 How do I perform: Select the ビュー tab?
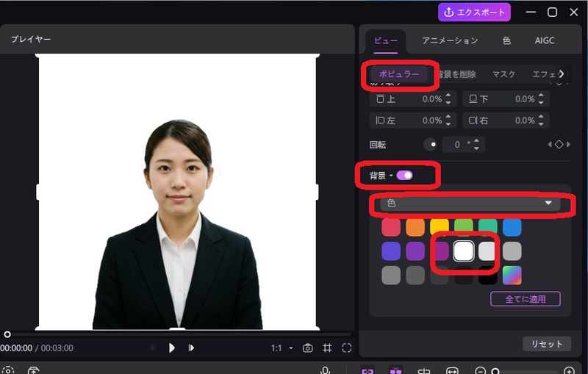[x=385, y=40]
